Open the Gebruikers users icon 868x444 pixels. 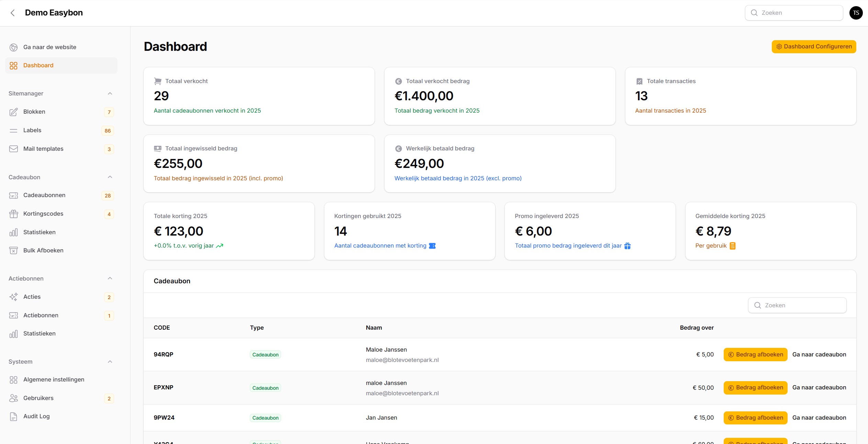(13, 398)
